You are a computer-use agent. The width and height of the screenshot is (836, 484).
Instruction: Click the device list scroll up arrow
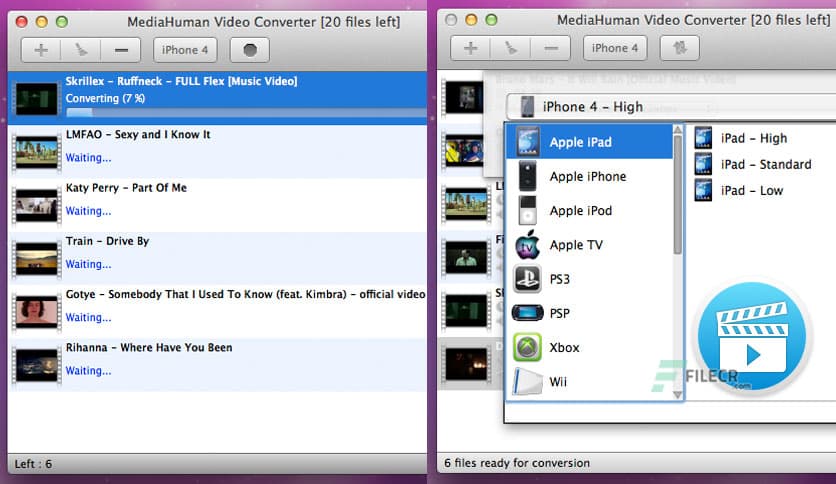pos(678,130)
